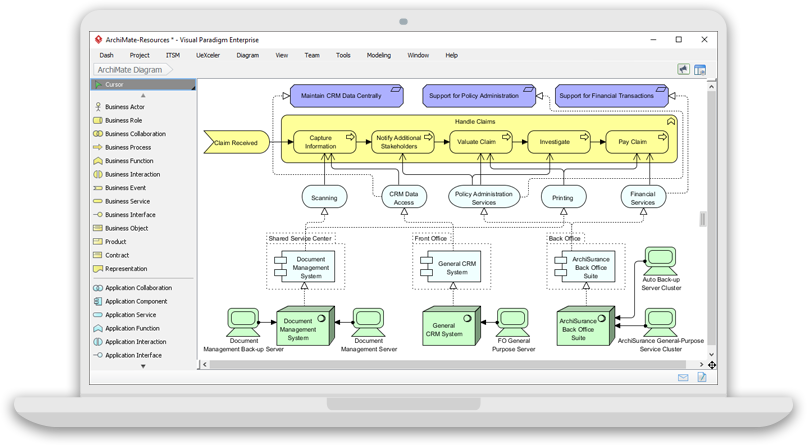The image size is (807, 445).
Task: Open the Help menu
Action: pos(451,55)
